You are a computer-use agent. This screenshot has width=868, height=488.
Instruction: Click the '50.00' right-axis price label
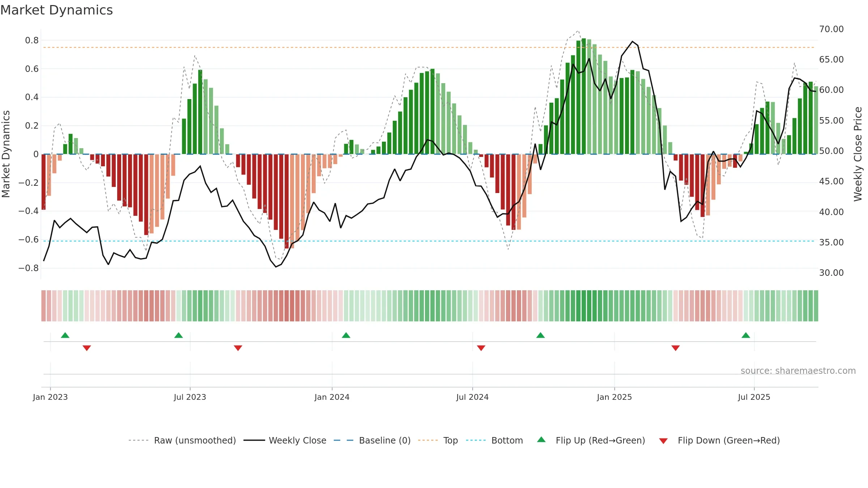831,151
